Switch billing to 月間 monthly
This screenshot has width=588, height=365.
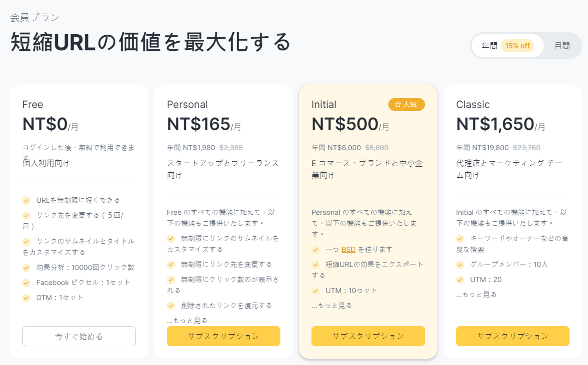(562, 46)
